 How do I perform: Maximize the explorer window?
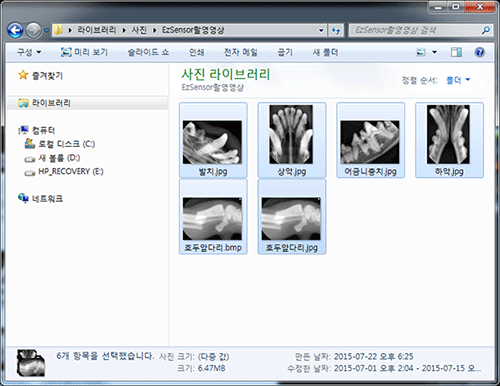click(x=456, y=6)
